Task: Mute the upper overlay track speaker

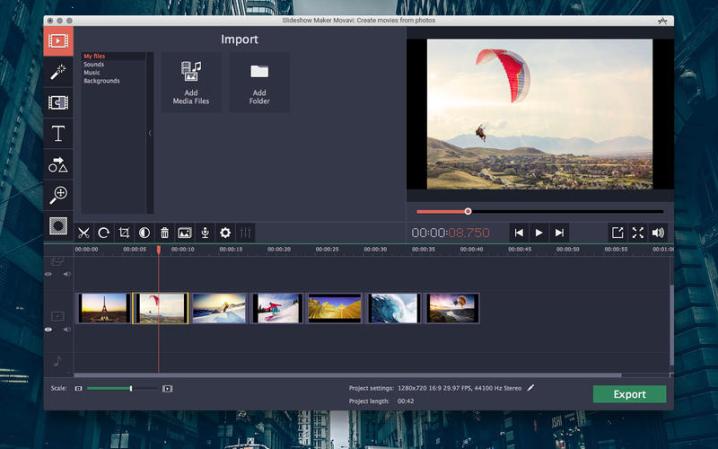Action: pyautogui.click(x=67, y=274)
